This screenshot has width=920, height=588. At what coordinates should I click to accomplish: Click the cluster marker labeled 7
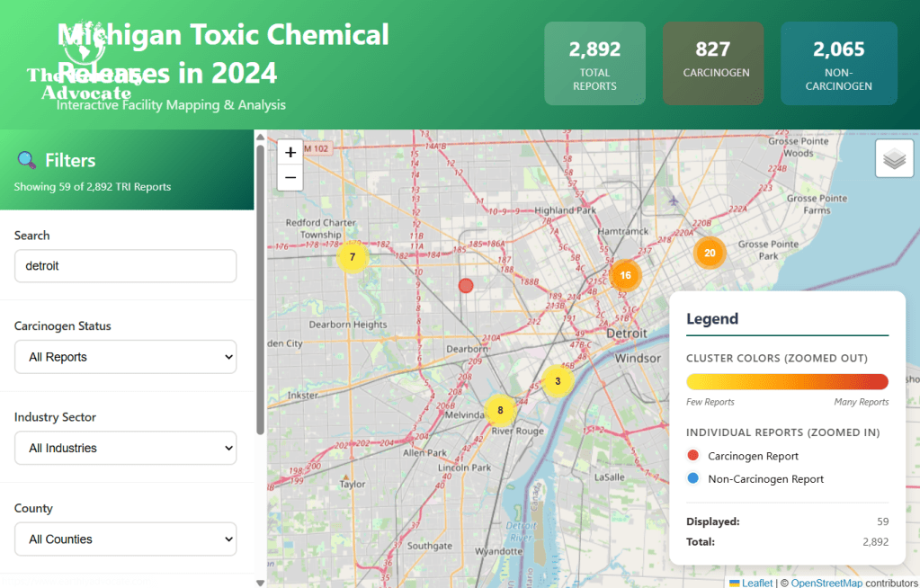(353, 257)
